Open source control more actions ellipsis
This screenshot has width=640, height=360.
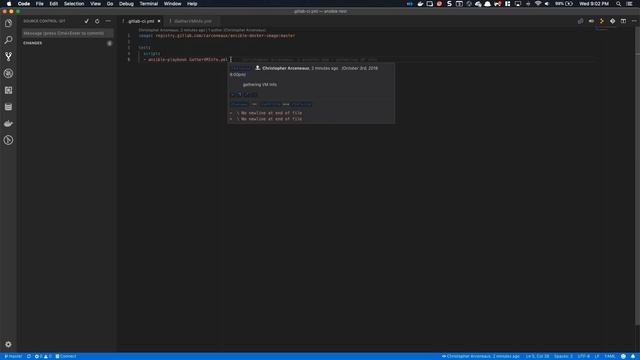click(x=108, y=21)
